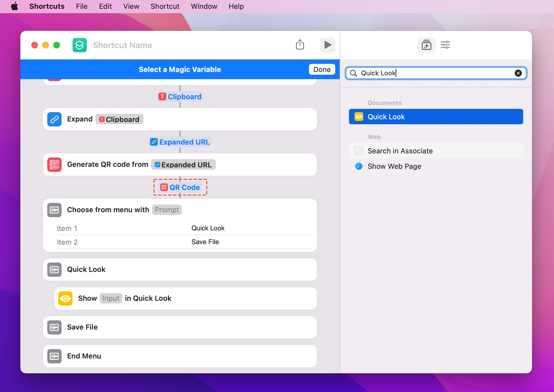The height and width of the screenshot is (392, 554).
Task: Open the shortcut details settings icon
Action: click(x=445, y=45)
